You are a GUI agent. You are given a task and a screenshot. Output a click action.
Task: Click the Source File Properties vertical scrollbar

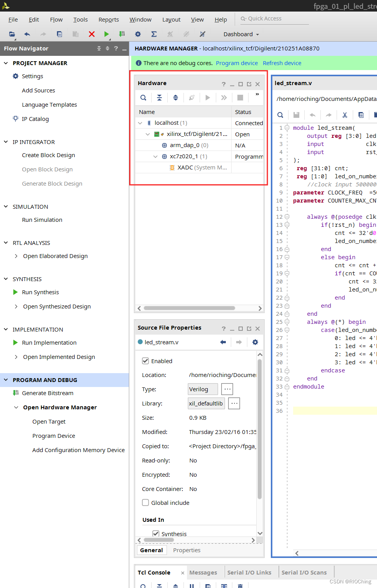(x=260, y=429)
